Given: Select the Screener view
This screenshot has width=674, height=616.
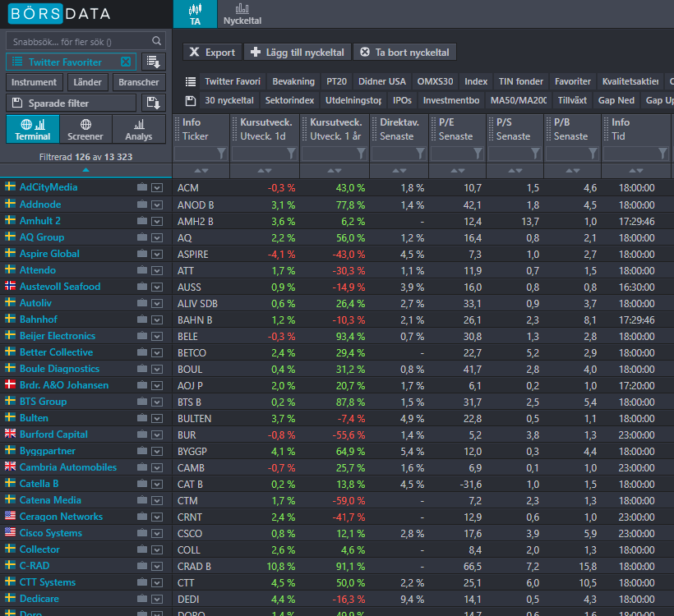Looking at the screenshot, I should (85, 129).
